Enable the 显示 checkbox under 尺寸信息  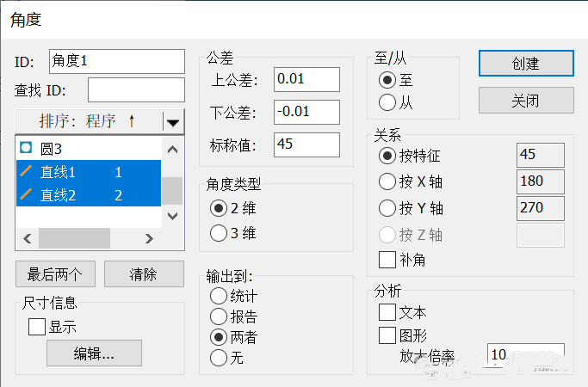37,327
